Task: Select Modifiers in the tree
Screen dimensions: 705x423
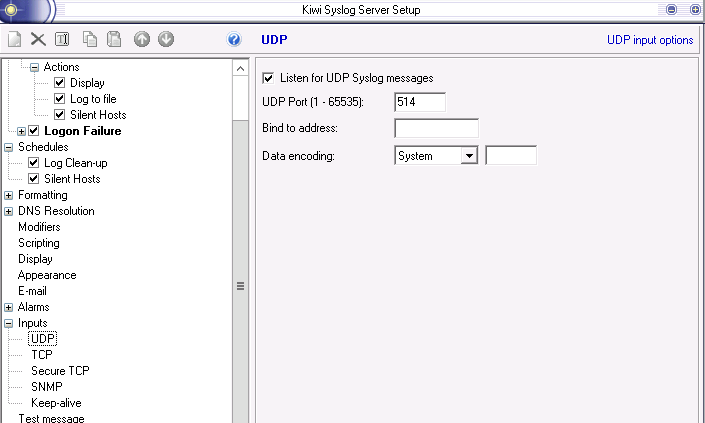Action: pyautogui.click(x=39, y=227)
